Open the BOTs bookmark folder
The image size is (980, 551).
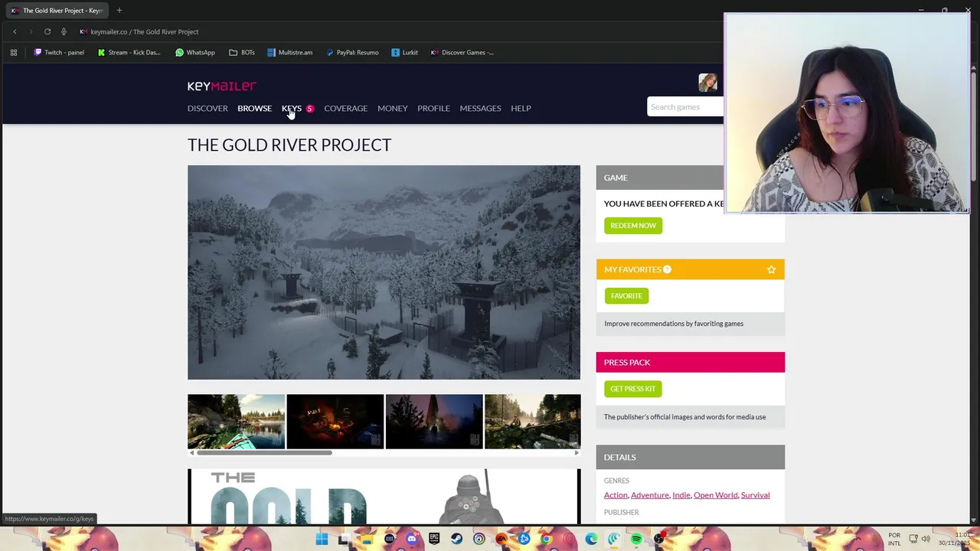pyautogui.click(x=242, y=52)
